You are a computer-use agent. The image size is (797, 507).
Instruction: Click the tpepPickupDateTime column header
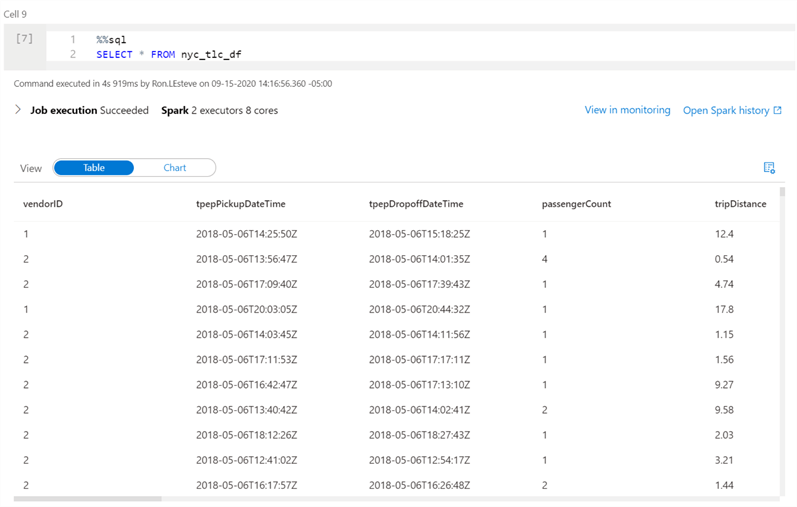pos(241,204)
